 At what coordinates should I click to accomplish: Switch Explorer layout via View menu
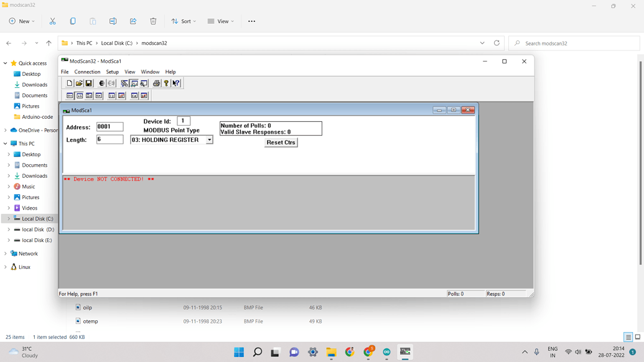point(220,21)
